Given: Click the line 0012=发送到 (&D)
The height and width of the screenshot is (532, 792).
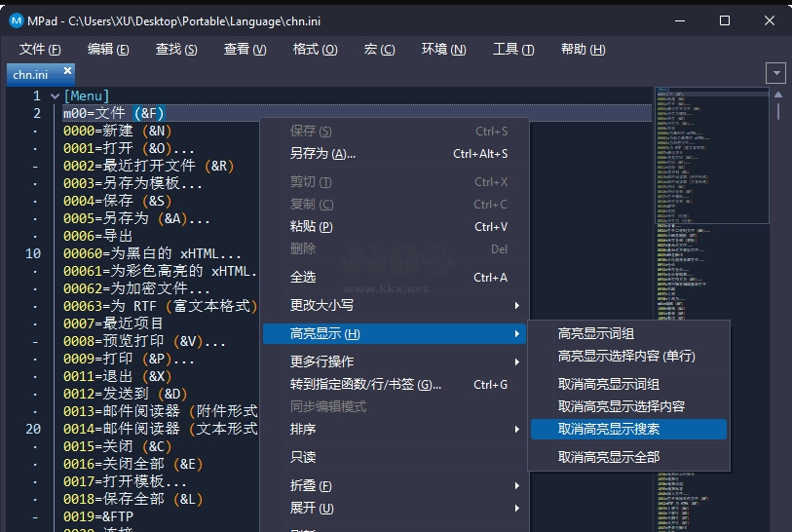Looking at the screenshot, I should (126, 394).
